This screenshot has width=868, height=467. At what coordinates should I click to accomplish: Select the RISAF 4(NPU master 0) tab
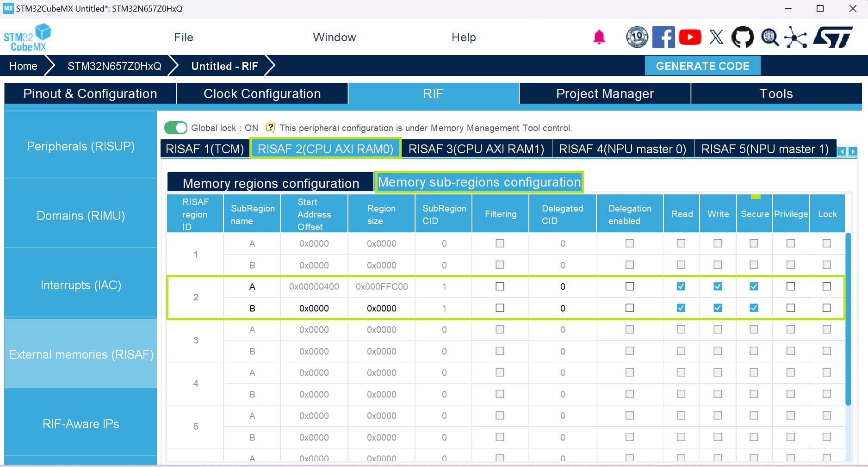pos(623,149)
